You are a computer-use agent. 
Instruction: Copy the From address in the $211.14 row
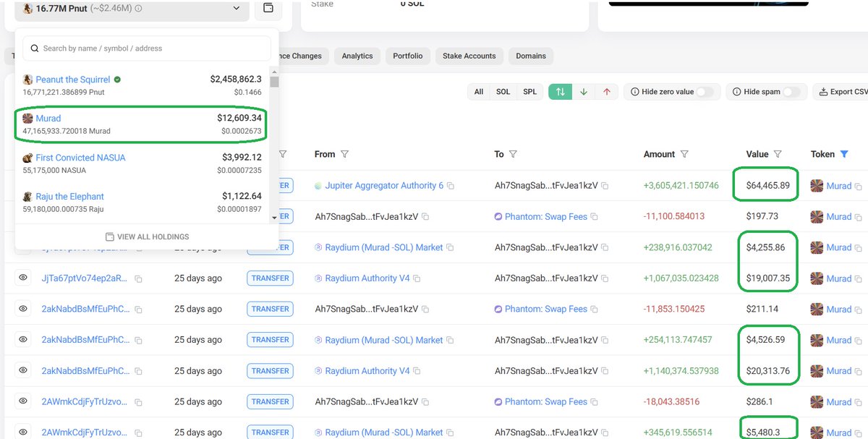click(x=425, y=310)
